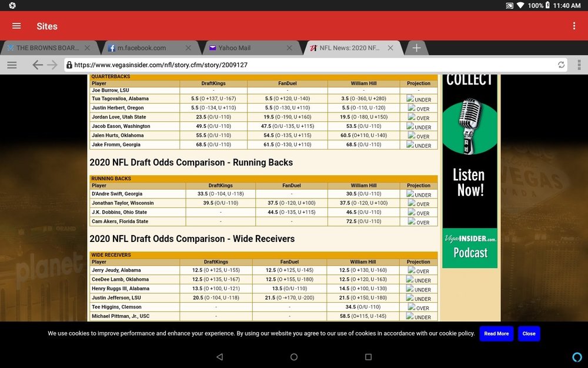Open the browser toolbar overflow options
This screenshot has height=368, width=588.
(x=579, y=65)
